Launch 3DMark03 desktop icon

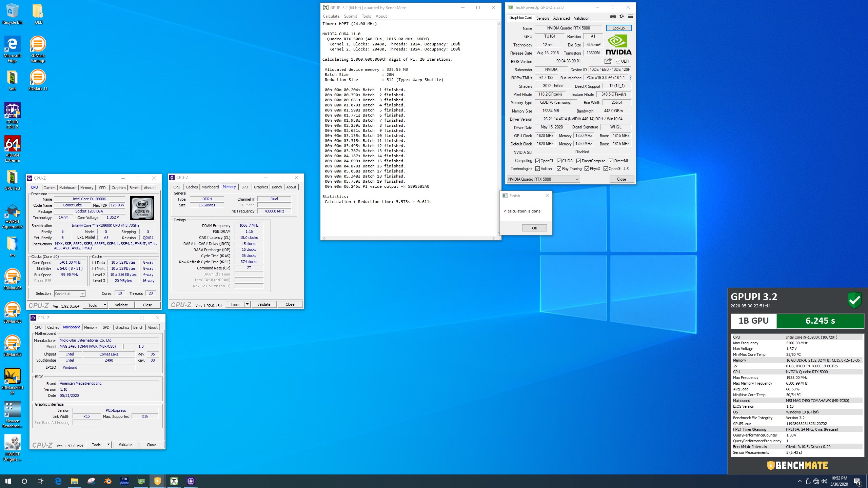pyautogui.click(x=13, y=346)
